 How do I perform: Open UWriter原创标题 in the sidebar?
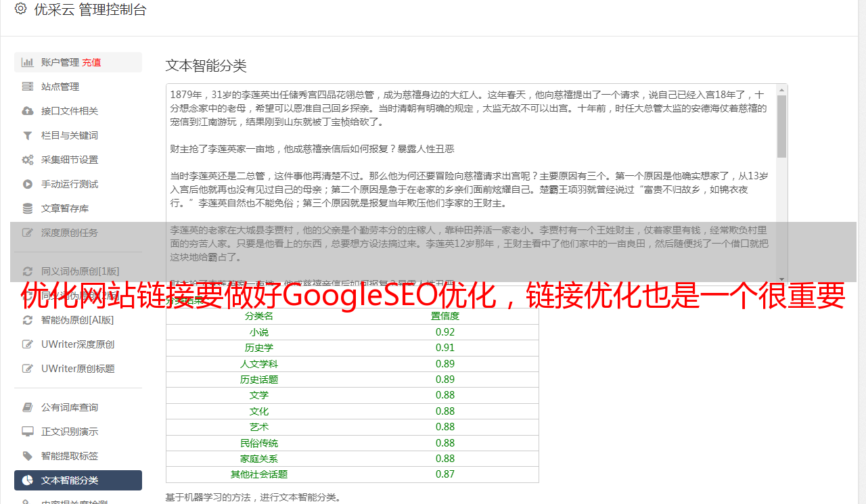click(x=78, y=369)
